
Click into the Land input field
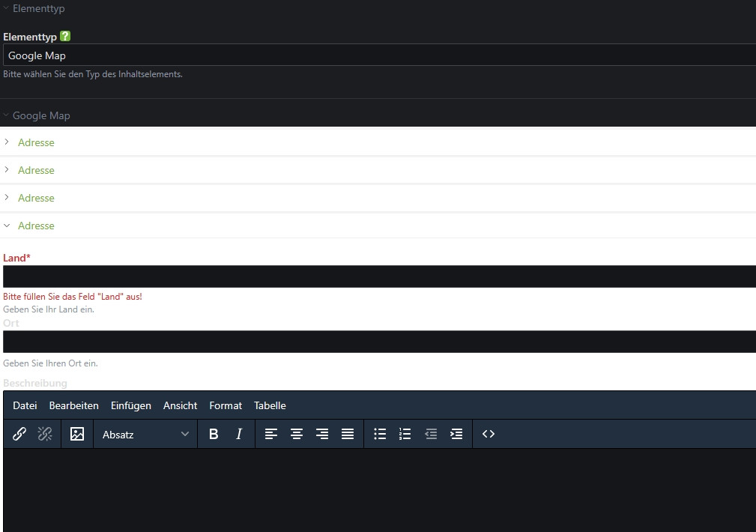tap(378, 276)
